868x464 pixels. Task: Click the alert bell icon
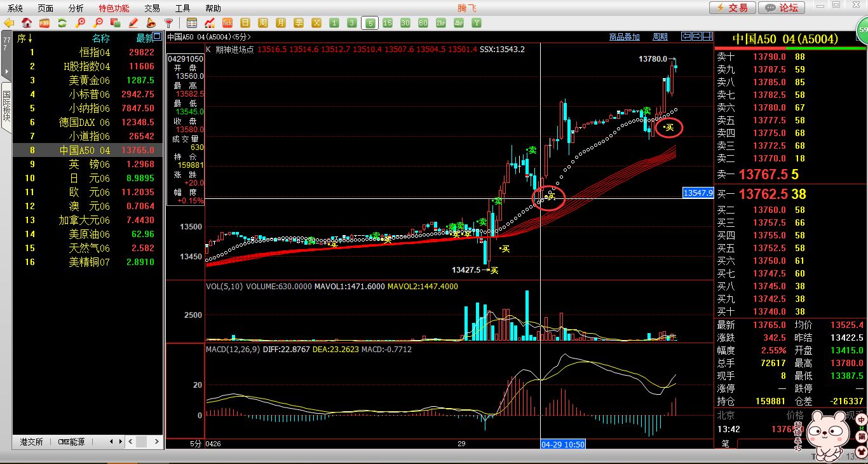tap(151, 23)
